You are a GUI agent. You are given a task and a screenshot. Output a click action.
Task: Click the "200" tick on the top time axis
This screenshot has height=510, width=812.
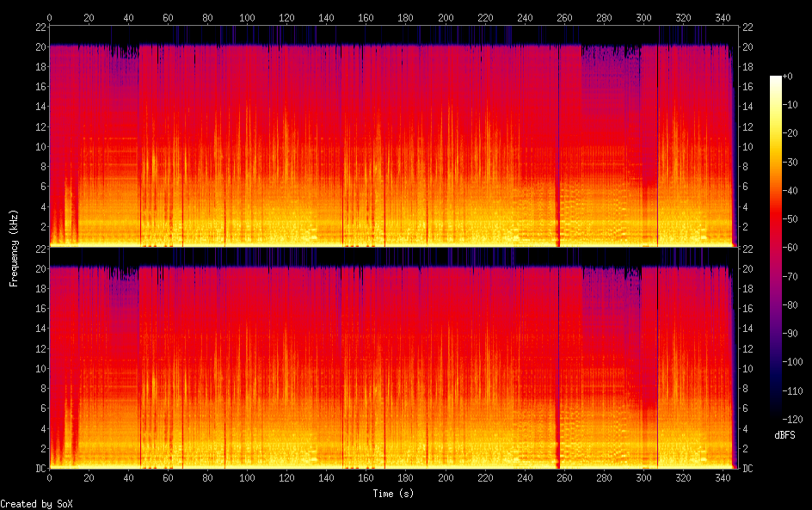445,16
